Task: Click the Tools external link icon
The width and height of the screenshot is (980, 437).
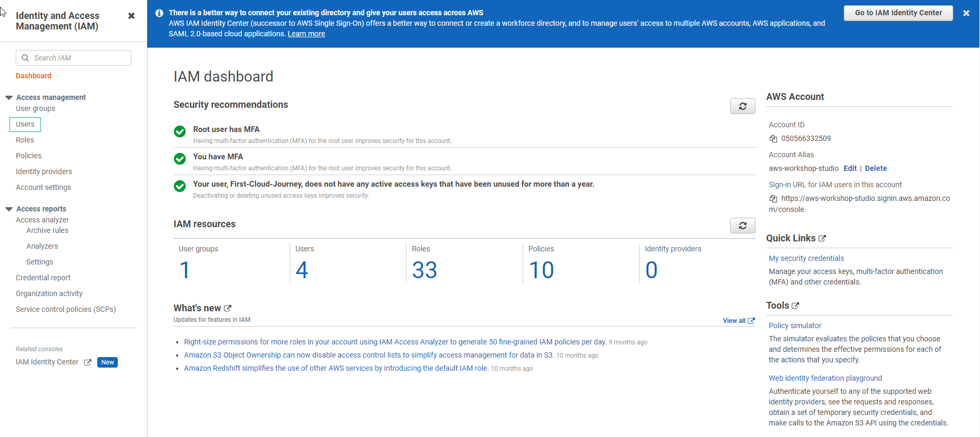Action: coord(795,306)
